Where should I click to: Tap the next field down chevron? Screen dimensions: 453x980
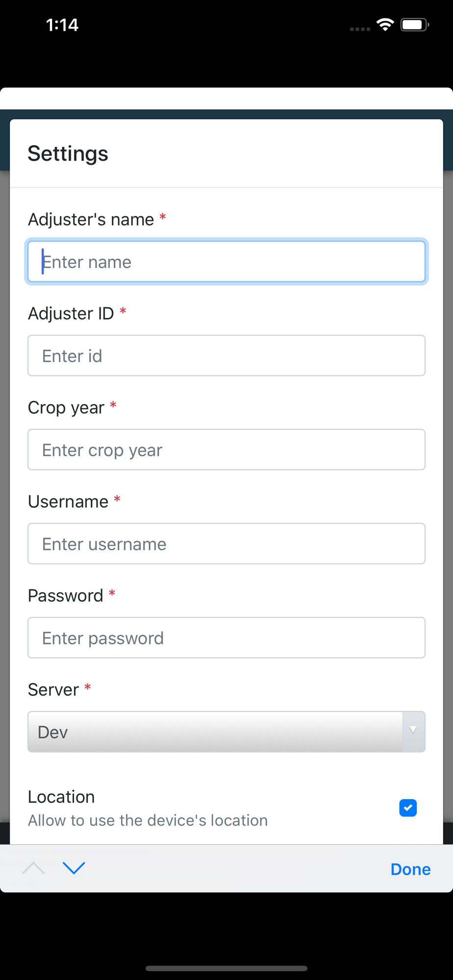point(74,868)
